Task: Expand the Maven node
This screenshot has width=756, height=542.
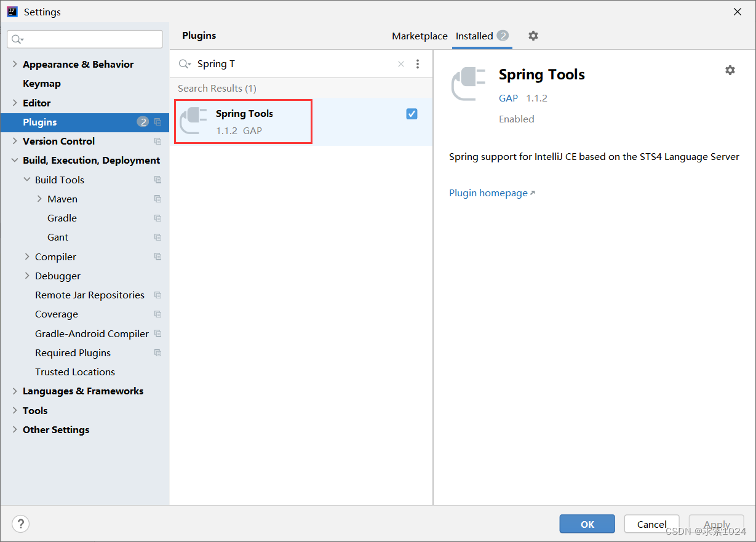Action: tap(39, 199)
